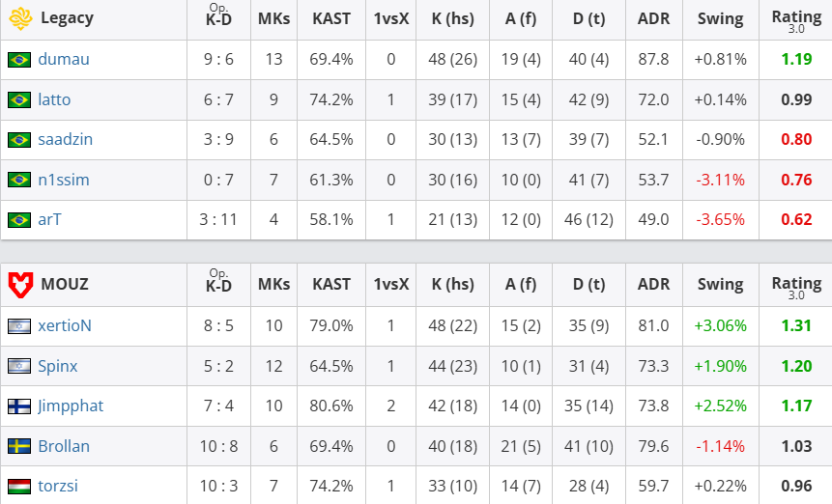Open the latto player link
Image resolution: width=832 pixels, height=504 pixels.
[54, 100]
